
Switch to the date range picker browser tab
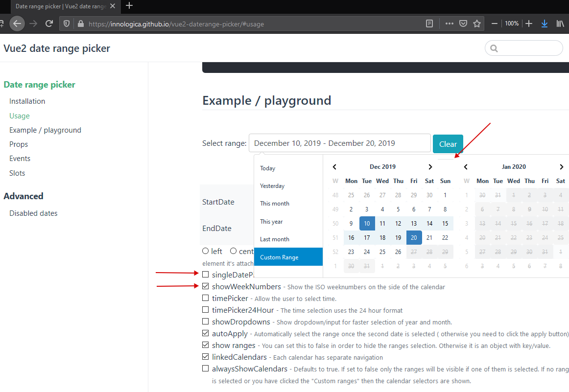click(59, 6)
